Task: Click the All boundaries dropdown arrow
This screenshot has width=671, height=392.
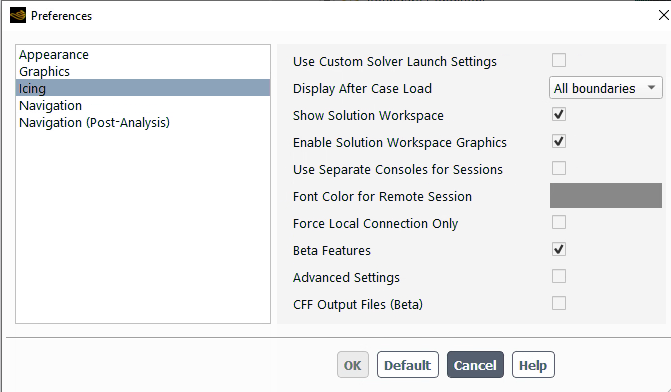Action: point(651,88)
